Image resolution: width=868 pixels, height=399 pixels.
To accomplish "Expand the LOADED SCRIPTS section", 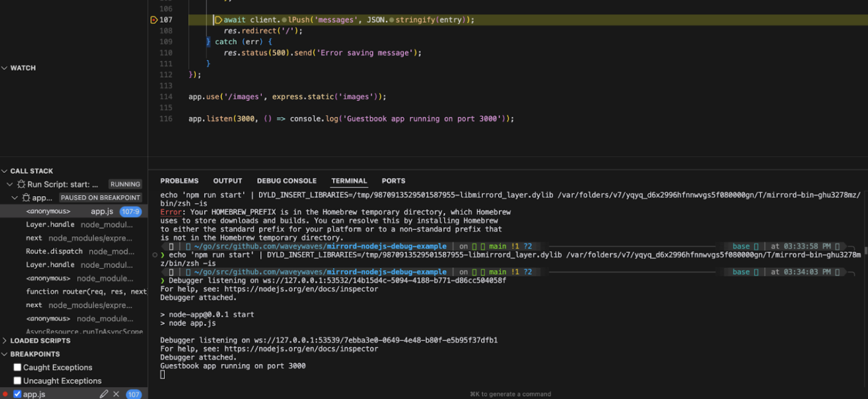I will coord(5,341).
